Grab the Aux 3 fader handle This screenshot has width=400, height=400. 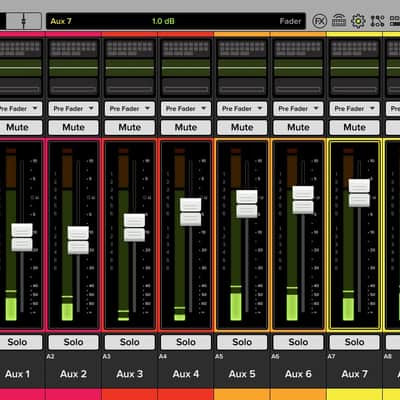[x=134, y=228]
